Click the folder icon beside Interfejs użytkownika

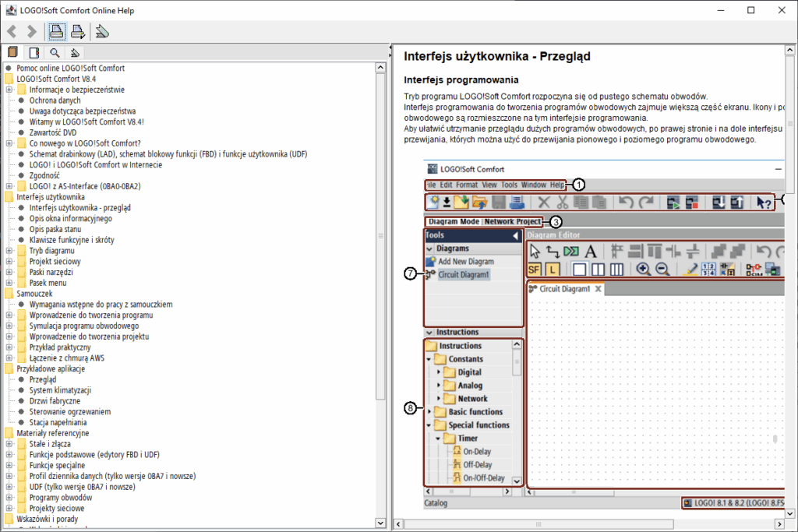pyautogui.click(x=9, y=197)
